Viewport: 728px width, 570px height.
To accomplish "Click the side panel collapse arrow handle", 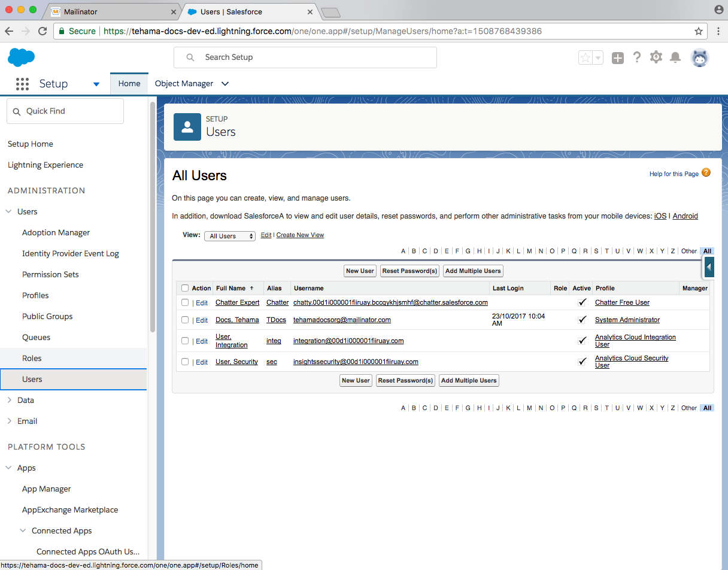I will point(709,266).
